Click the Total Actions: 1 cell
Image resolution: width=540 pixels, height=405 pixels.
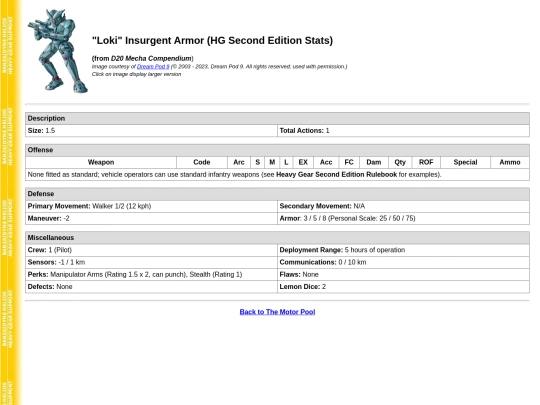pyautogui.click(x=403, y=131)
